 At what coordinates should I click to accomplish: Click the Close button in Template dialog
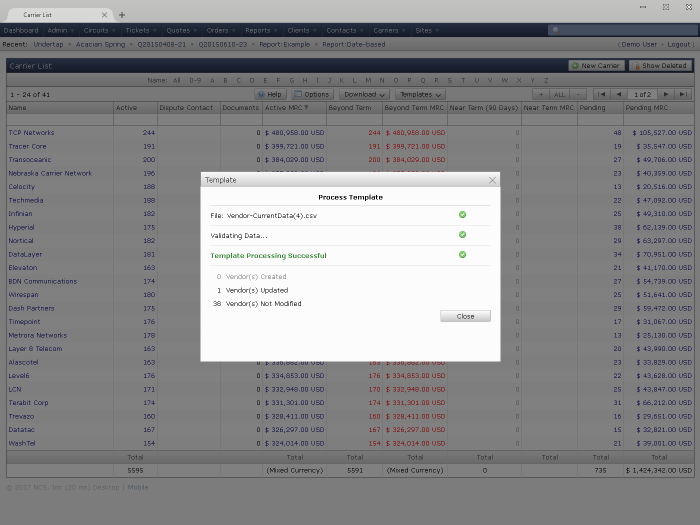point(465,316)
